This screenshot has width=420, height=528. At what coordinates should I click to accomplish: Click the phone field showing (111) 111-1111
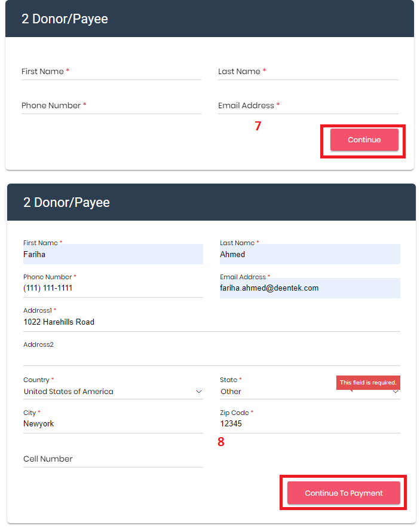113,288
